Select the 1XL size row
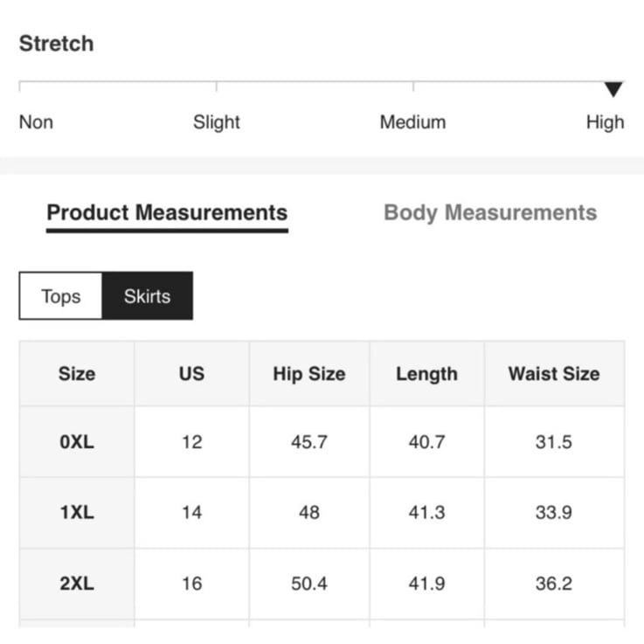The height and width of the screenshot is (644, 644). click(x=322, y=513)
